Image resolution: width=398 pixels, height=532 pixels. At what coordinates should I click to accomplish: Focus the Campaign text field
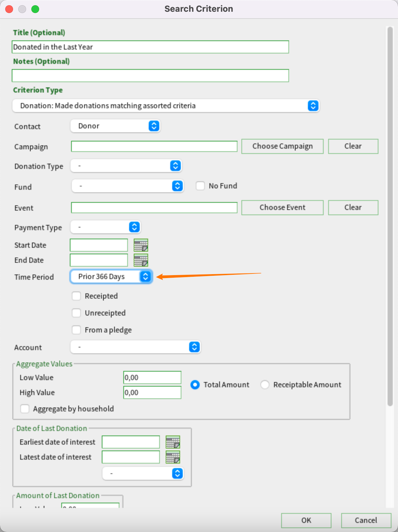coord(154,146)
